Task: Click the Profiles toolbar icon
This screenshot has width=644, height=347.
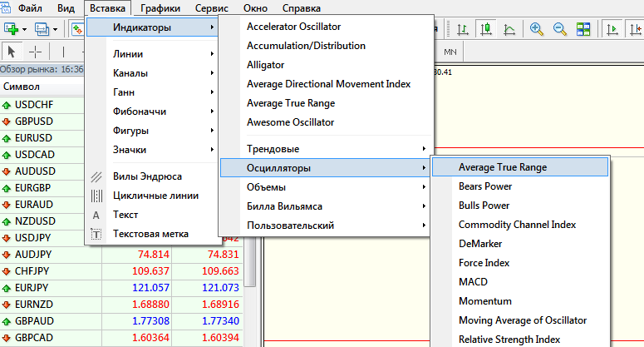Action: pos(42,29)
